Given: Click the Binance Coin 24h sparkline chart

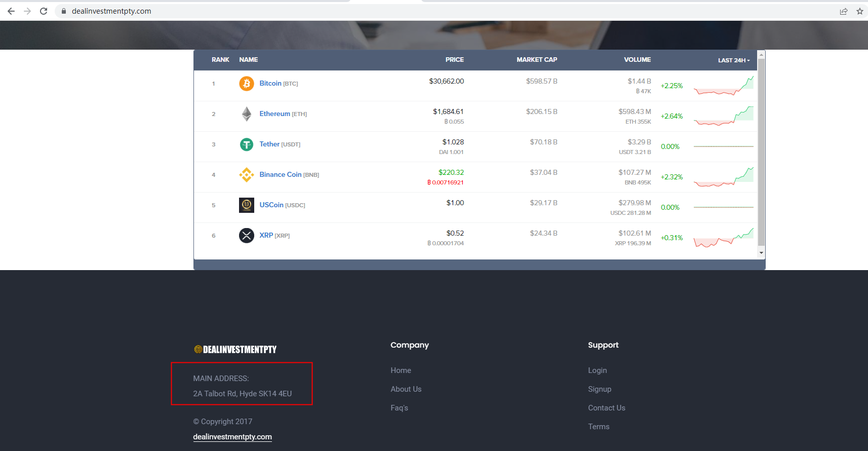Looking at the screenshot, I should pyautogui.click(x=724, y=177).
